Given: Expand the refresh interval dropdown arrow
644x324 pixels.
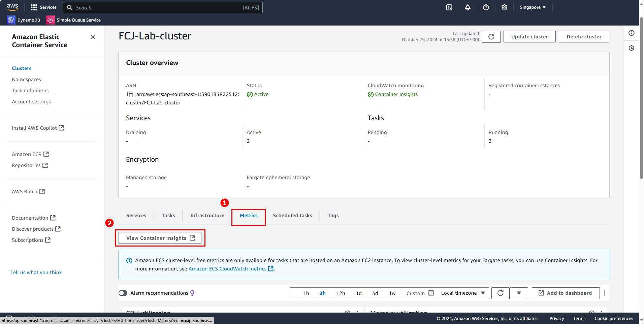Looking at the screenshot, I should pyautogui.click(x=519, y=293).
